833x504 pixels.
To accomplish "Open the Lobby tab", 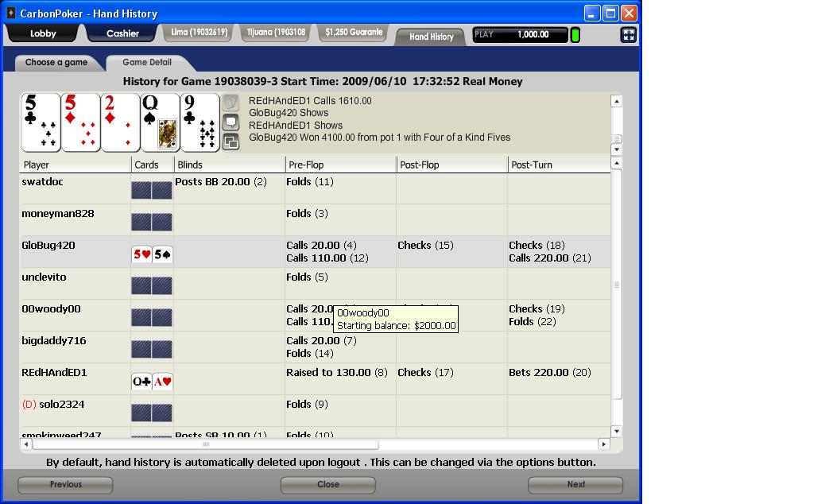I will [x=42, y=33].
